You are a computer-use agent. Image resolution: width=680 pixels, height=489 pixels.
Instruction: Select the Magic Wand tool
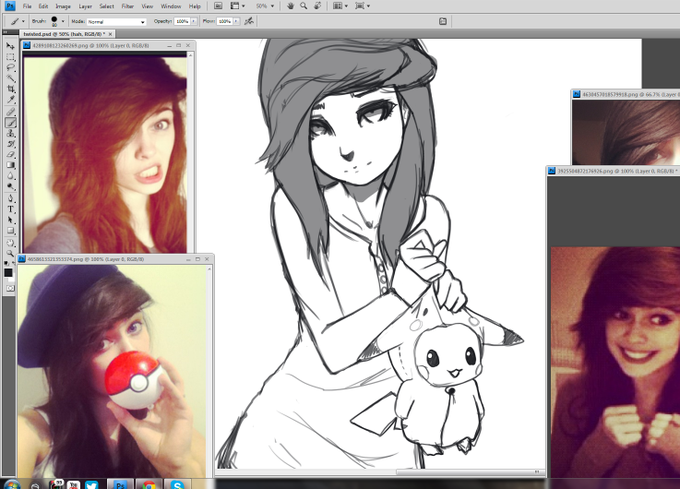pyautogui.click(x=10, y=78)
